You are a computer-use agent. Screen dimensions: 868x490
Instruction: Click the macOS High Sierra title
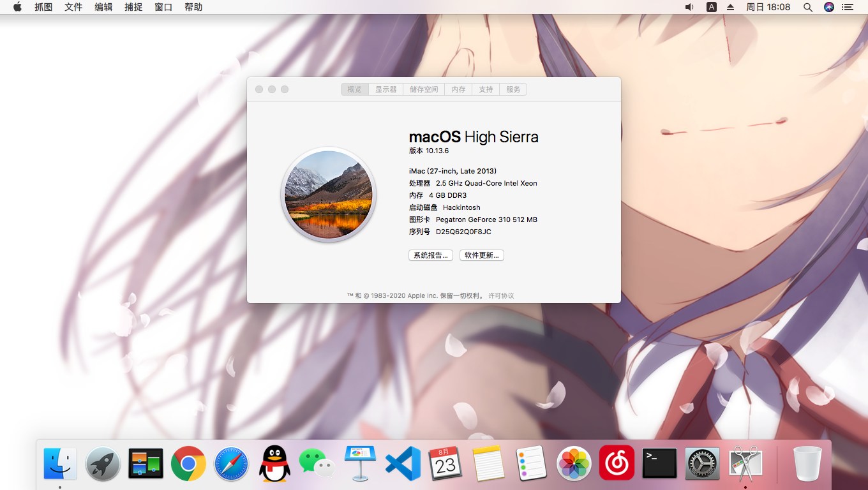474,137
